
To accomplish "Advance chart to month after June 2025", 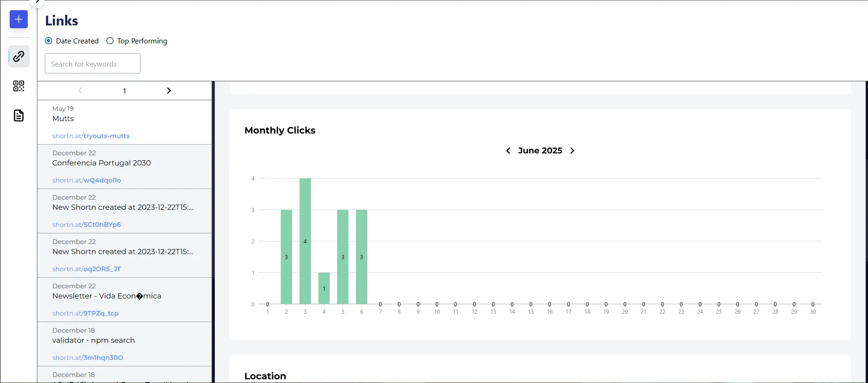I will point(572,151).
